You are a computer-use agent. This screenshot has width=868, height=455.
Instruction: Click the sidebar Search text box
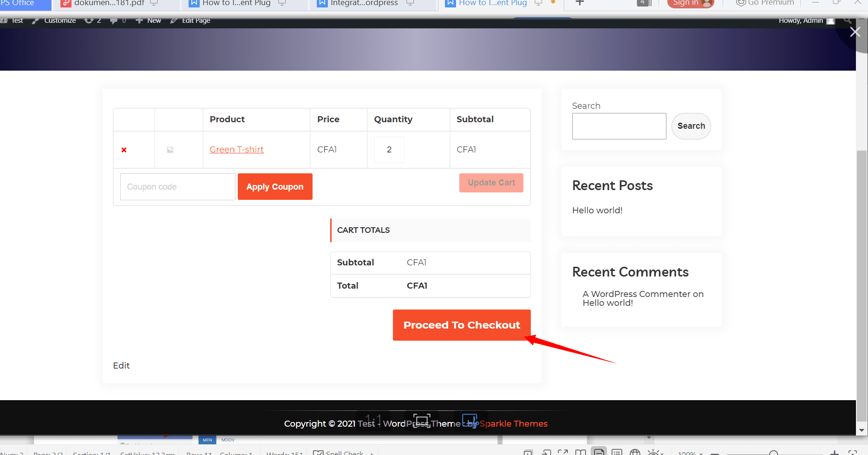619,126
